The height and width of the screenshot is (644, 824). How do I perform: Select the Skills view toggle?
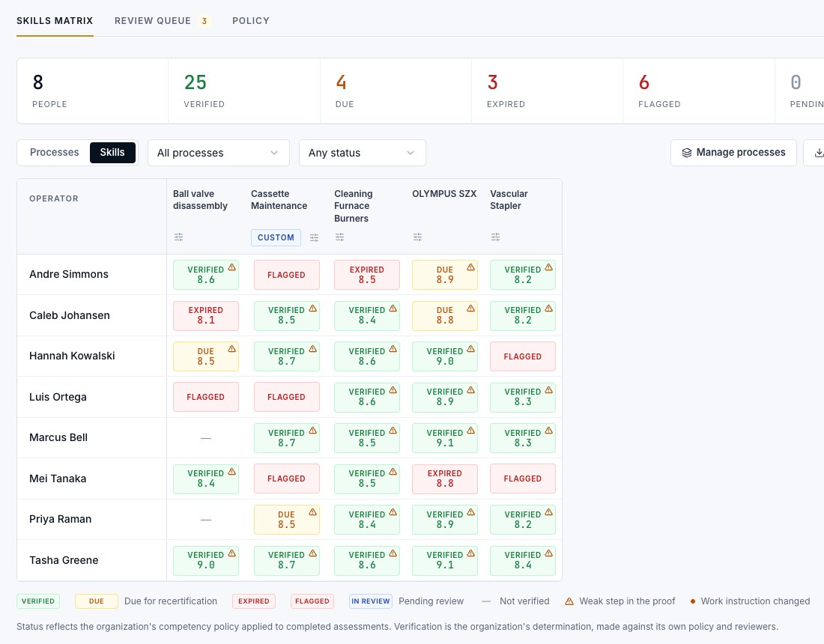[x=112, y=152]
